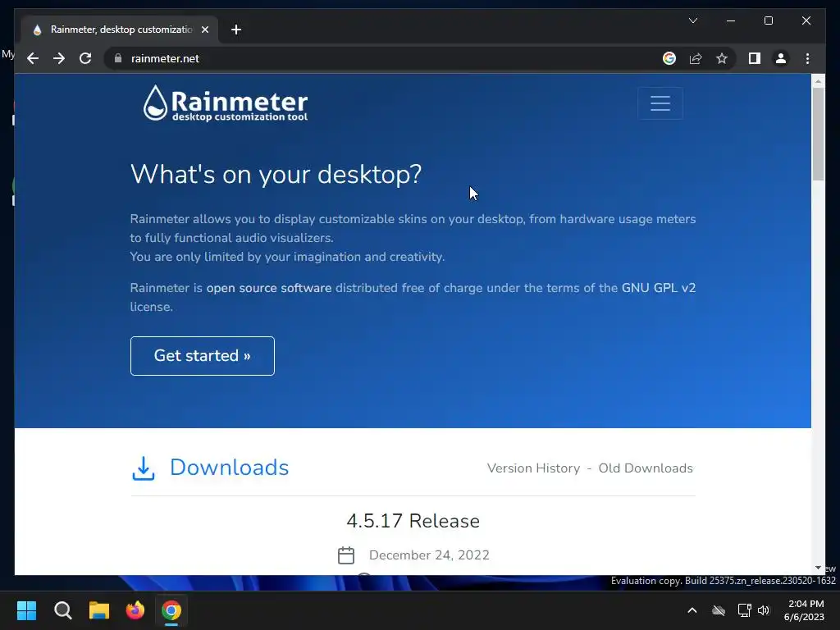Open the Chrome profile menu
Viewport: 840px width, 630px height.
pyautogui.click(x=781, y=58)
